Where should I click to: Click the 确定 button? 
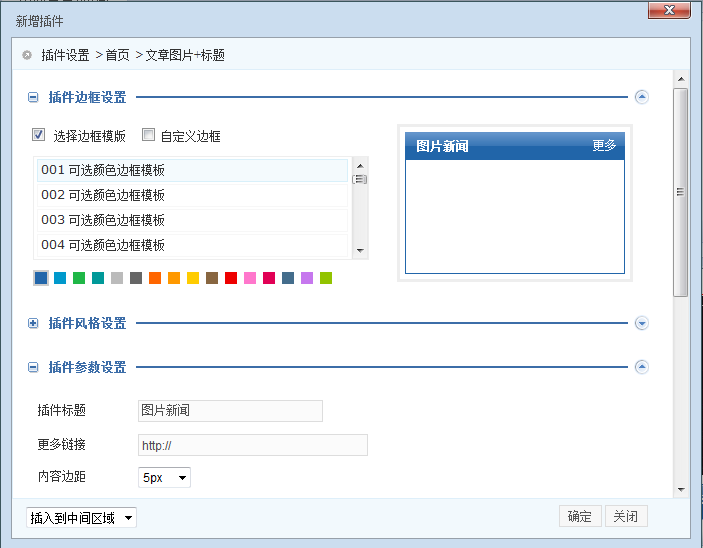click(580, 517)
